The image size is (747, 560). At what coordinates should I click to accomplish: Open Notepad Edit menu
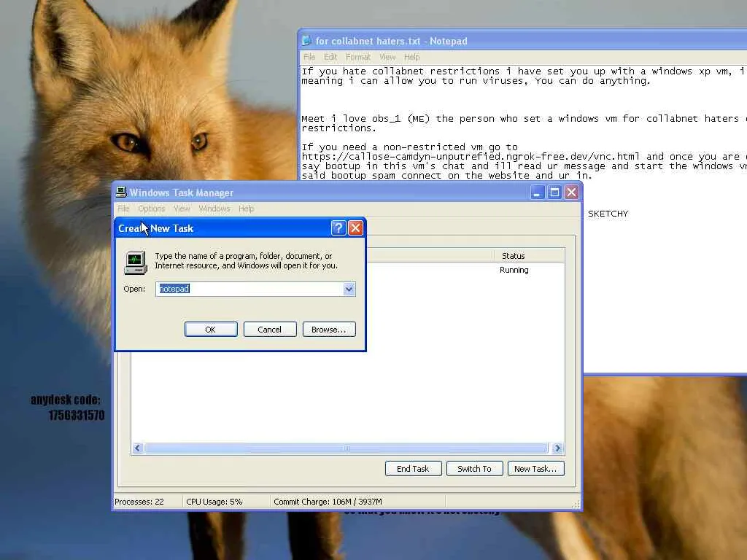330,57
